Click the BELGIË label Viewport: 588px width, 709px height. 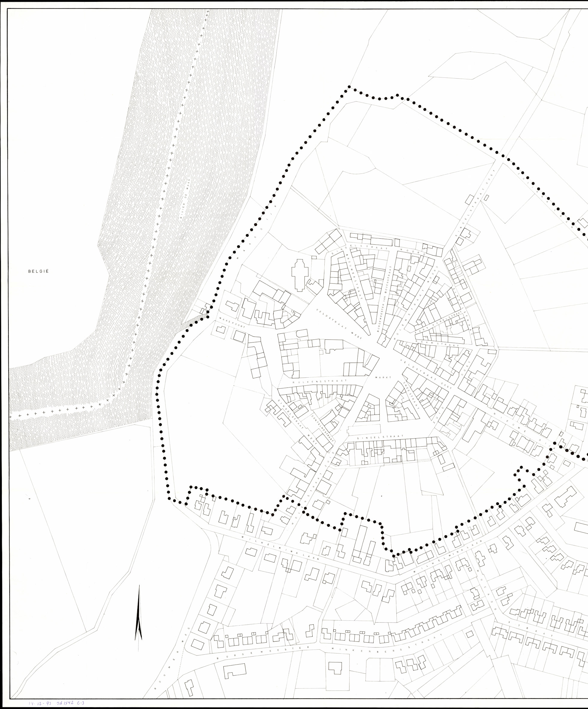(x=38, y=271)
